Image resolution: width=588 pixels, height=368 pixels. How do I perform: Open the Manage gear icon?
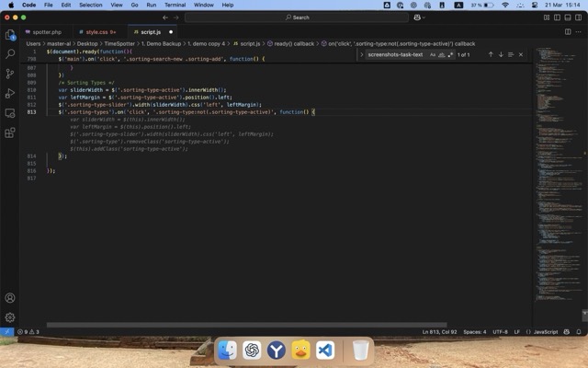[10, 317]
